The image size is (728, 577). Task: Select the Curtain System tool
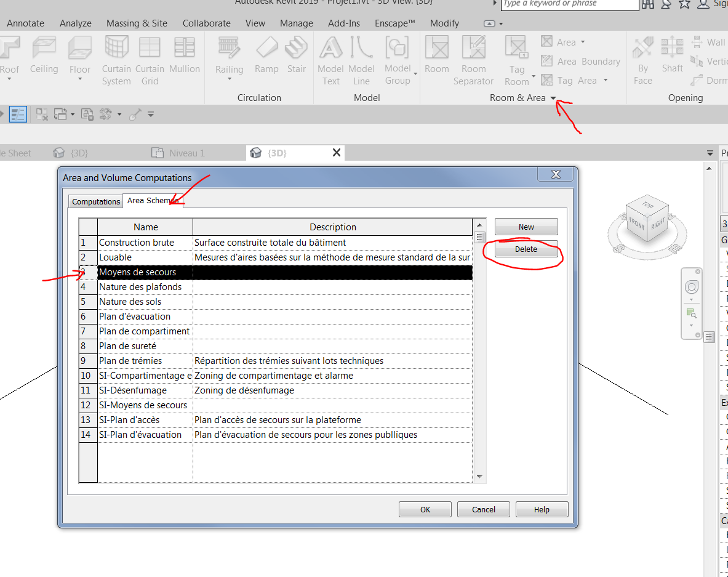(116, 60)
